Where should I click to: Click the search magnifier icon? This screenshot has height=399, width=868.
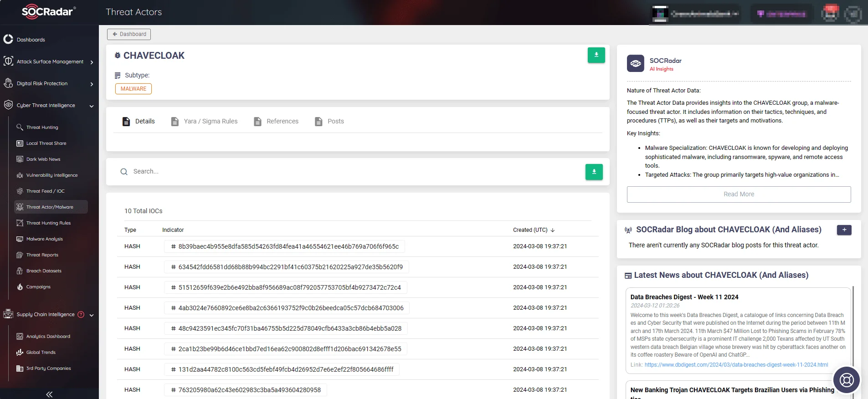(124, 172)
